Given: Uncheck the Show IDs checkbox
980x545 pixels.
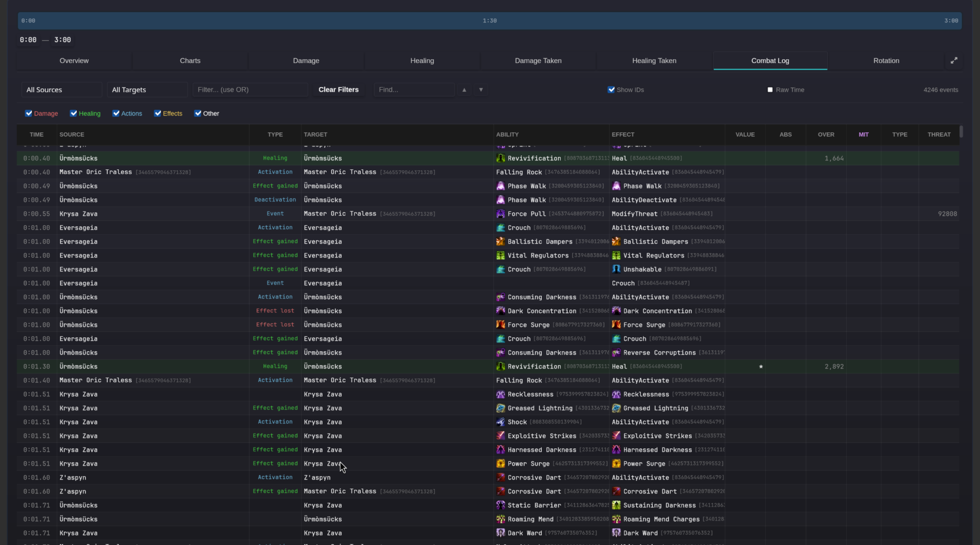Looking at the screenshot, I should tap(611, 89).
